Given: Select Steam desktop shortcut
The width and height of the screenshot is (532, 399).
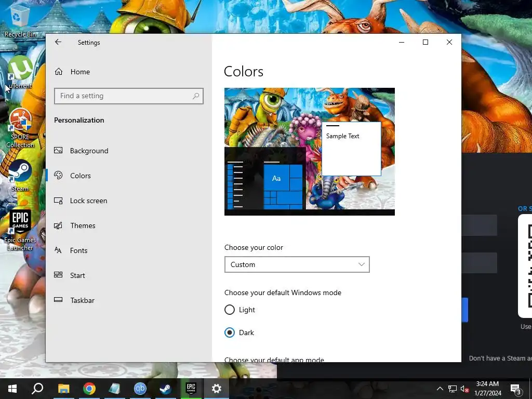Looking at the screenshot, I should (20, 176).
